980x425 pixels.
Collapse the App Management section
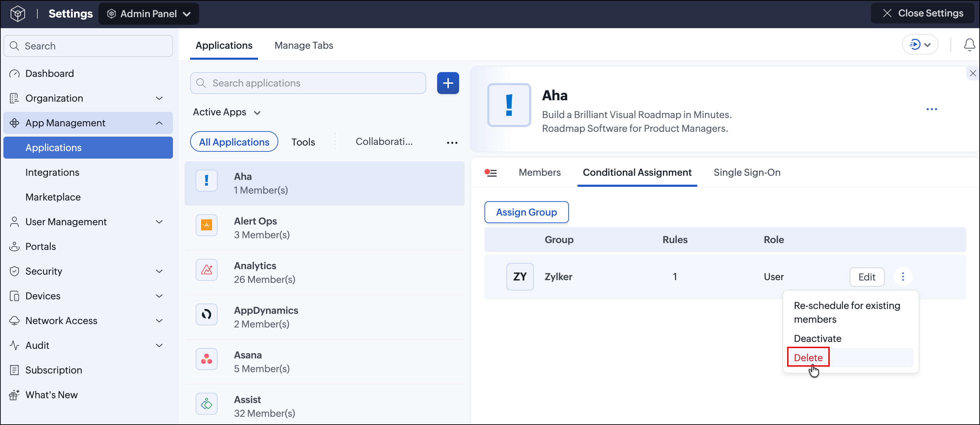click(88, 123)
